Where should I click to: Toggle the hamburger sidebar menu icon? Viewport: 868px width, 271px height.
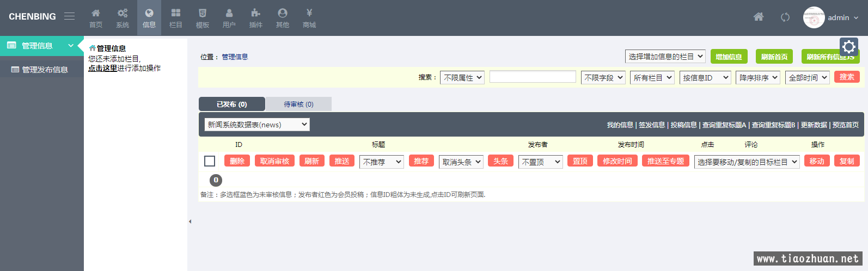[x=69, y=16]
